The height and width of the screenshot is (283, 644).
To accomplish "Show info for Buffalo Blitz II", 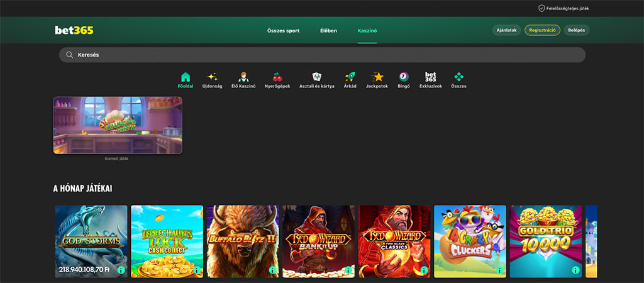I will click(x=273, y=270).
